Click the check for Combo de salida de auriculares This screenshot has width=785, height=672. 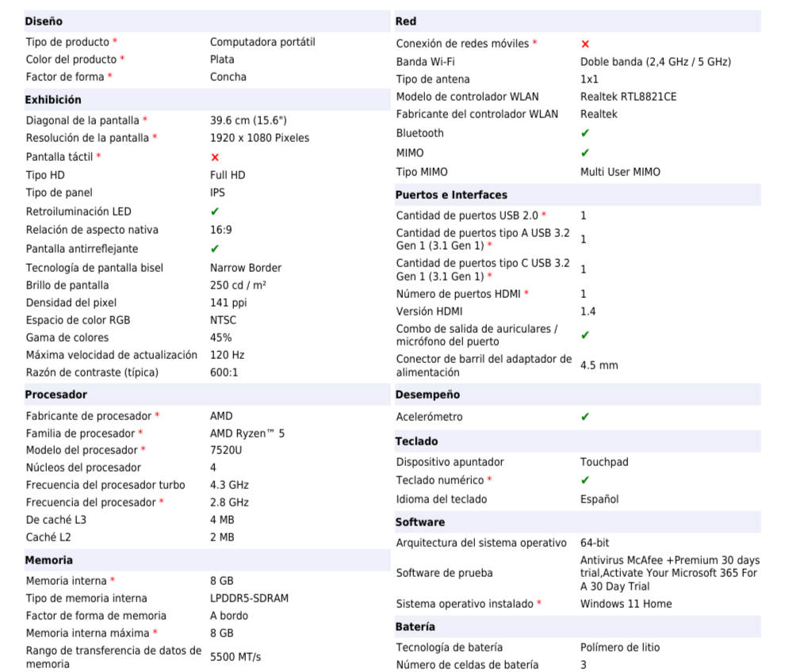click(x=585, y=335)
